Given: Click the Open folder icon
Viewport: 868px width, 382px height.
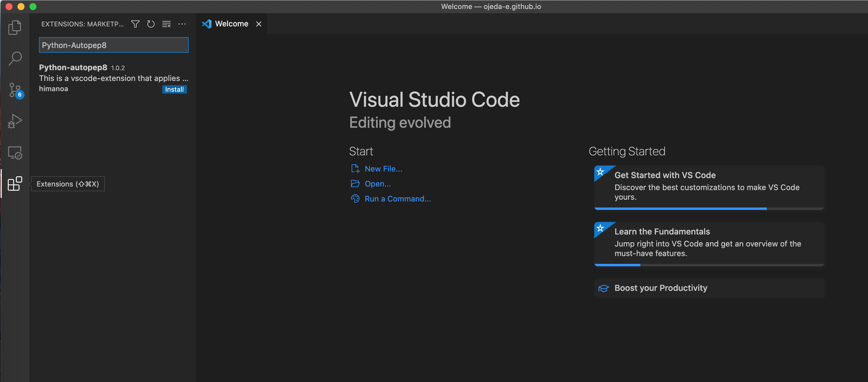Looking at the screenshot, I should coord(355,184).
